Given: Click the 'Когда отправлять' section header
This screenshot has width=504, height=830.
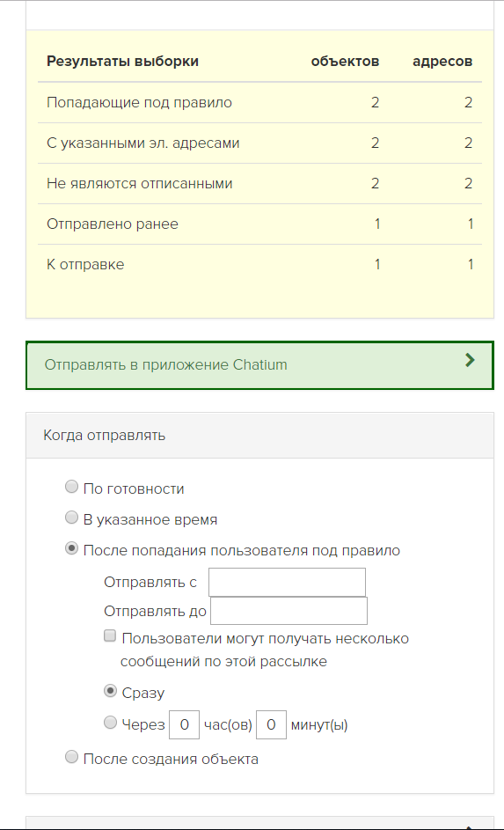Looking at the screenshot, I should point(259,436).
